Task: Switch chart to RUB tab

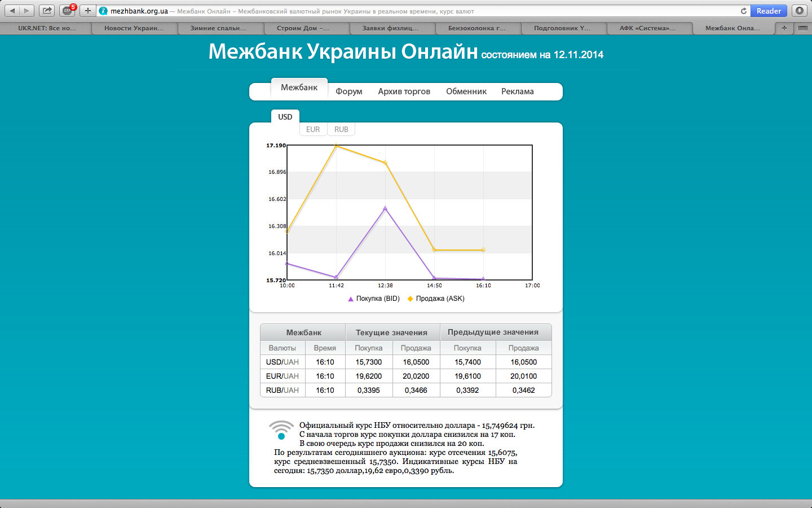Action: [341, 129]
